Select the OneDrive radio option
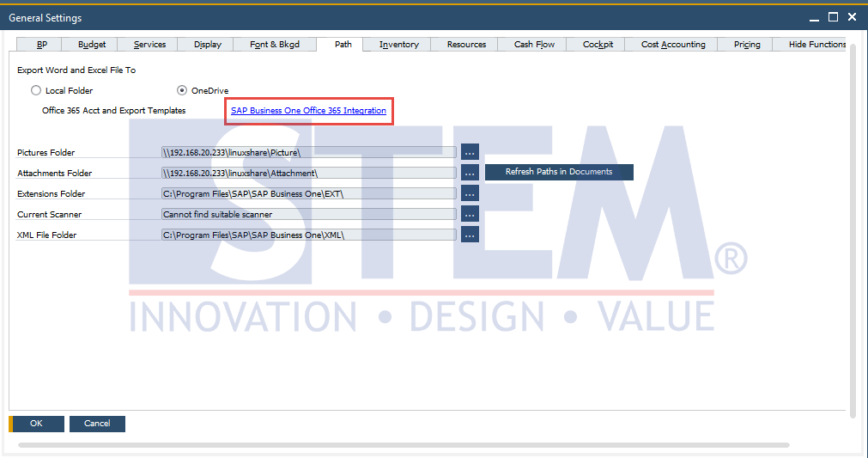 point(181,90)
